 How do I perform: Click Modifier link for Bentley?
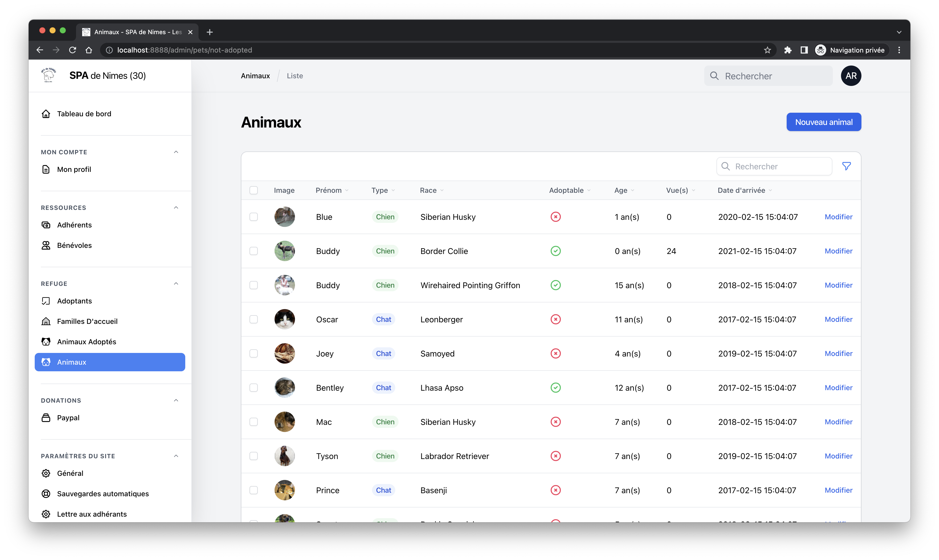click(x=838, y=388)
